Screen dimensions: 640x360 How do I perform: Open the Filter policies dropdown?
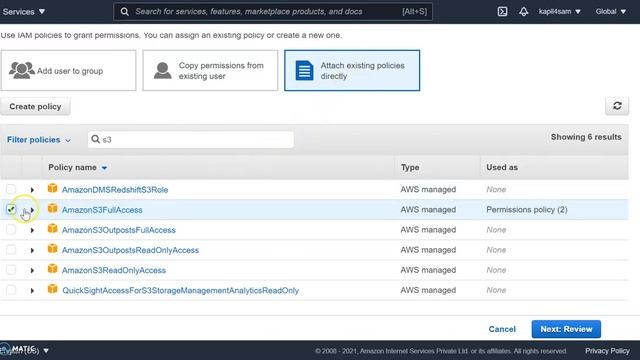[x=39, y=140]
